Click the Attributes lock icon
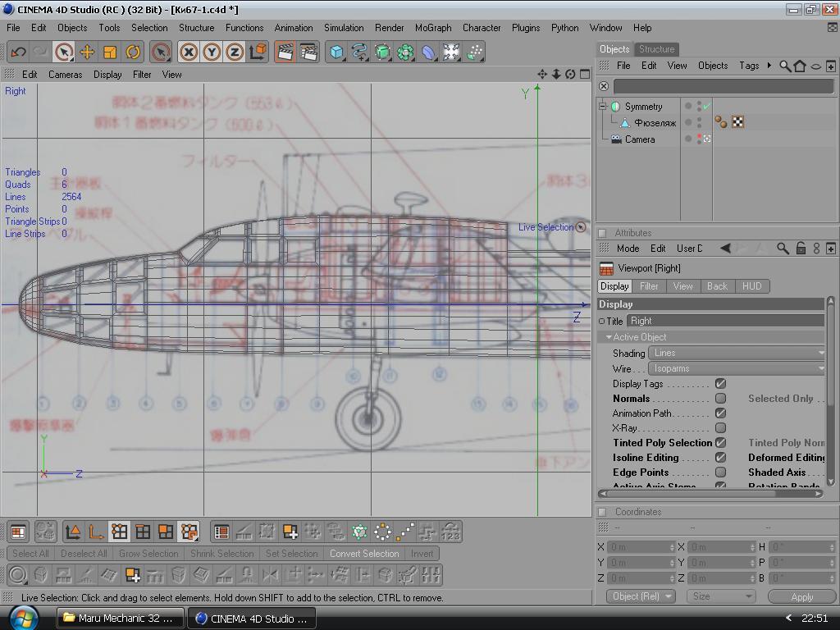 click(x=801, y=248)
